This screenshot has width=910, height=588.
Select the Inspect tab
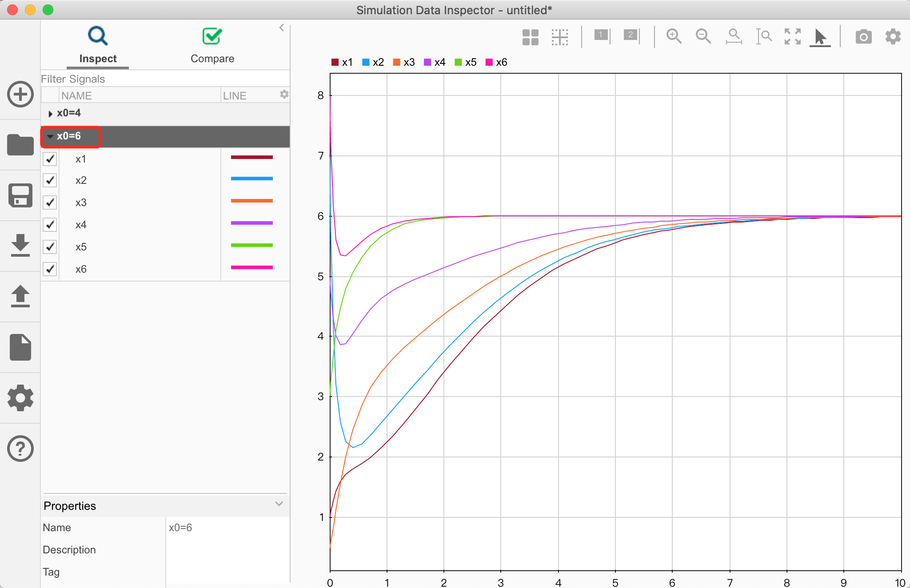pos(98,46)
